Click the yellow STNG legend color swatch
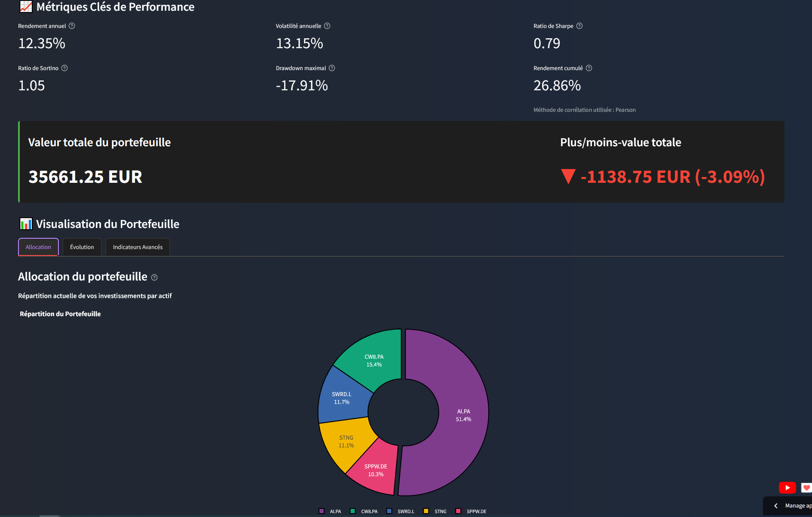 click(426, 511)
